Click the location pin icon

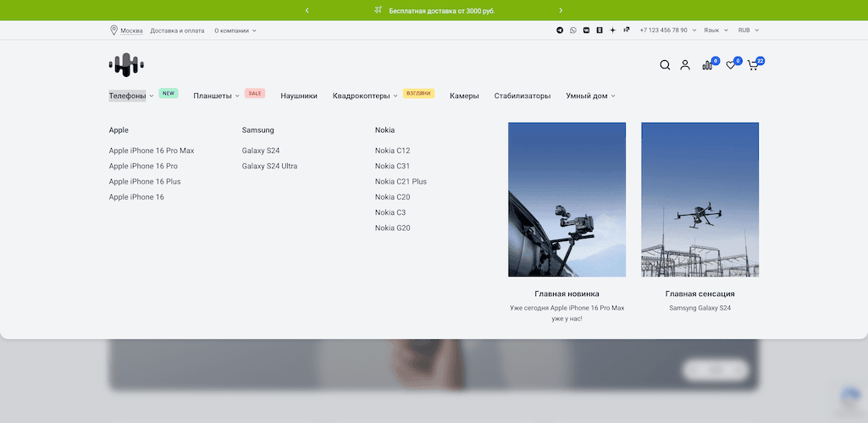coord(113,30)
